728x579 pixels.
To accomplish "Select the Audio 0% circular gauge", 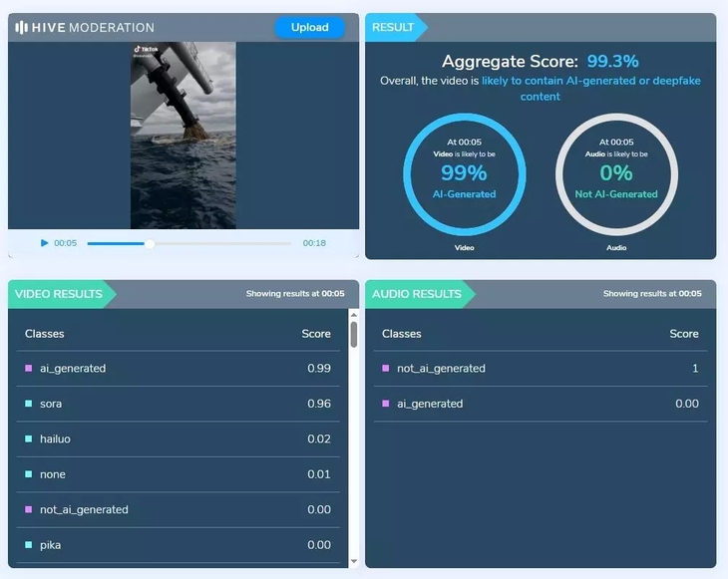I will 615,172.
